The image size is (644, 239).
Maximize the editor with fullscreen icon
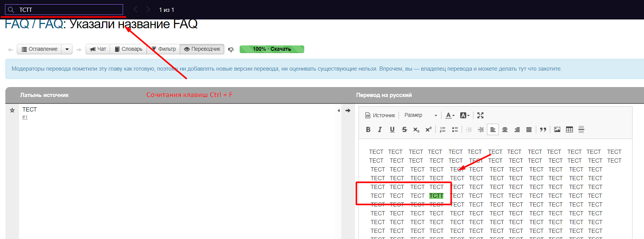480,115
